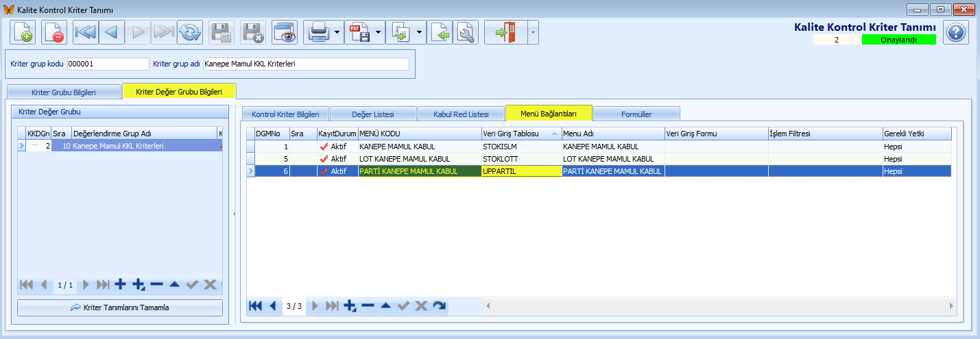Viewport: 980px width, 339px height.
Task: Add a new row in the Menü Bağlantıları grid navigator
Action: [x=350, y=306]
